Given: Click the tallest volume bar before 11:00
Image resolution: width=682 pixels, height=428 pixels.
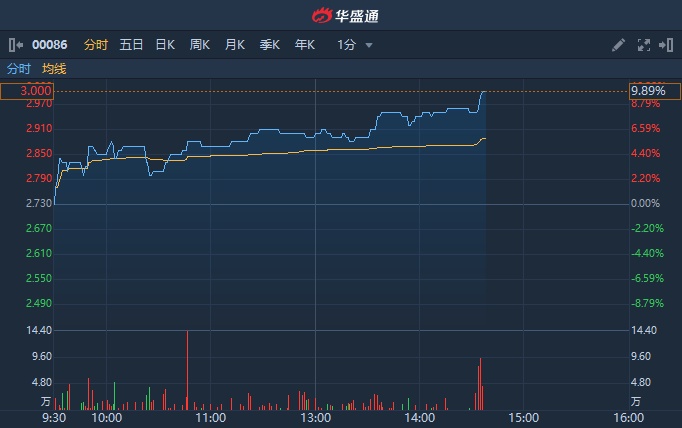Looking at the screenshot, I should click(187, 370).
